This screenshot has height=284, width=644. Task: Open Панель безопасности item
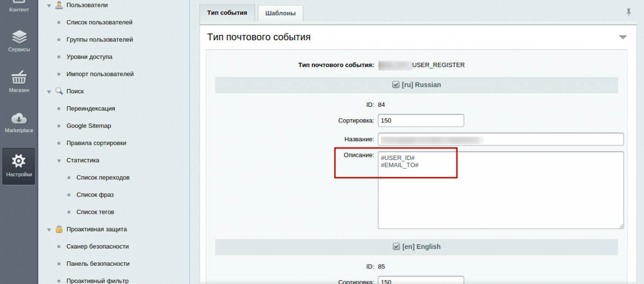[98, 264]
